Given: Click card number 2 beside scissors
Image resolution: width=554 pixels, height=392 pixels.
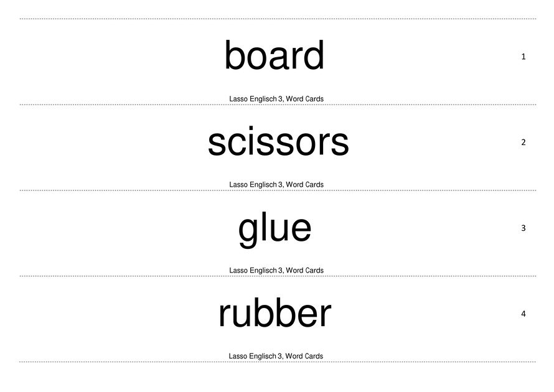Looking at the screenshot, I should pyautogui.click(x=523, y=142).
